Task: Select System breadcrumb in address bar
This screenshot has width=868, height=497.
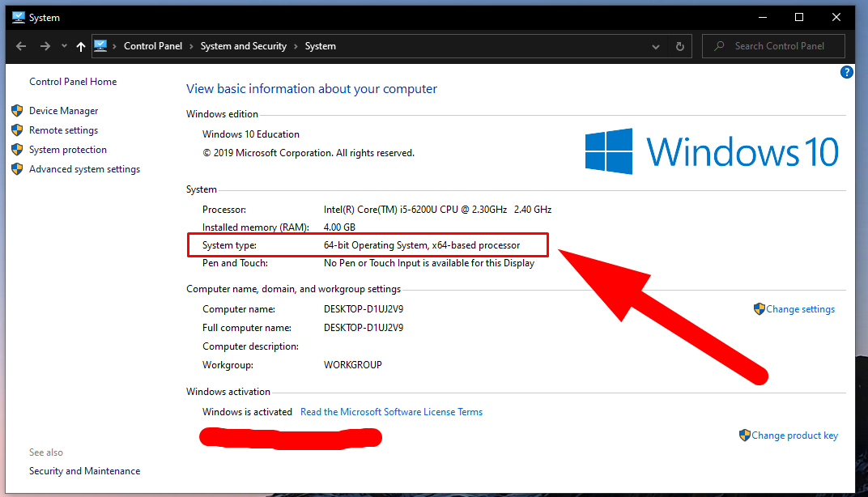Action: (x=320, y=46)
